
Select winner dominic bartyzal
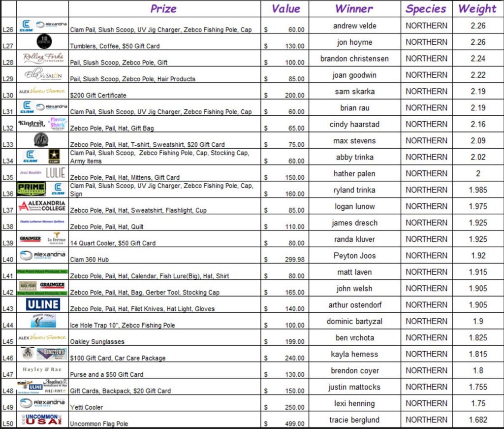pos(354,321)
